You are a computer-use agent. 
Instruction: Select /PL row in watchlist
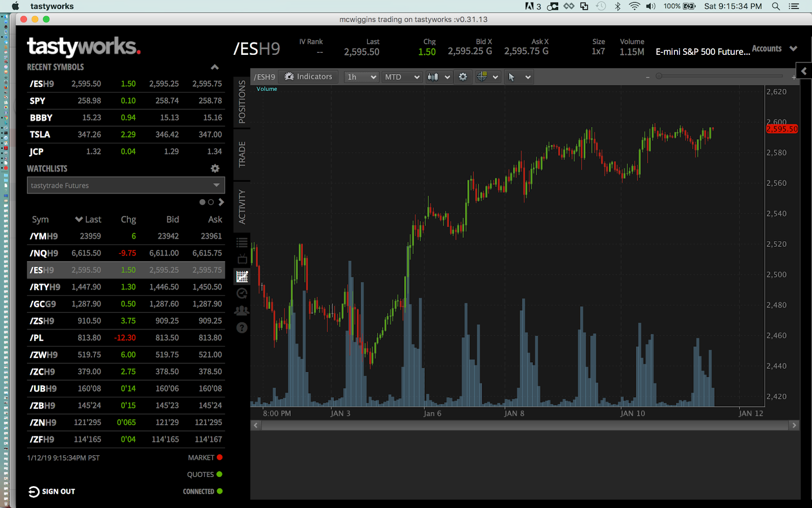[126, 338]
